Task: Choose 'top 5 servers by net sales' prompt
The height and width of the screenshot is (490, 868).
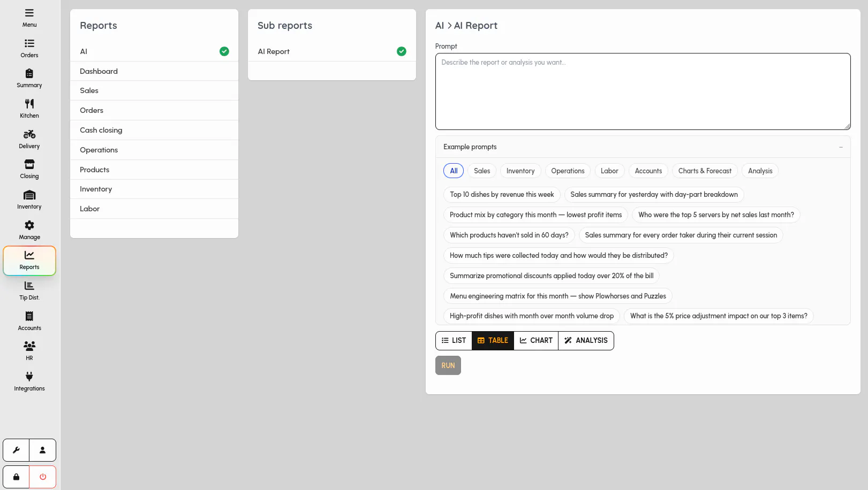Action: click(716, 215)
